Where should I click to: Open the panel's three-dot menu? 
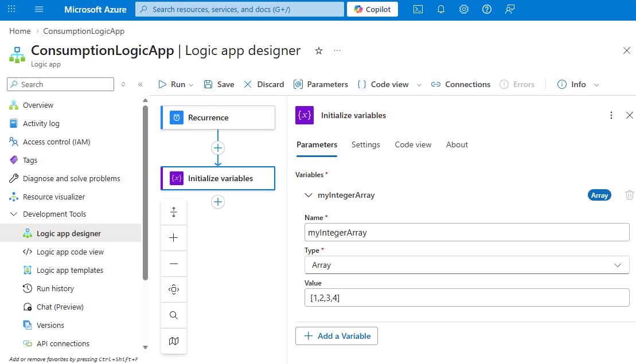coord(611,116)
